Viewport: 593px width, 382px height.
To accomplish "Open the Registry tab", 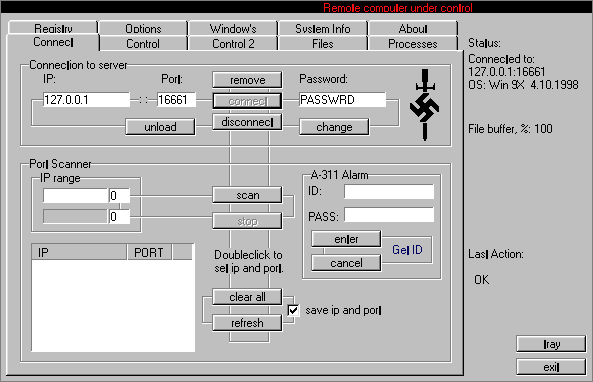I will pos(53,28).
